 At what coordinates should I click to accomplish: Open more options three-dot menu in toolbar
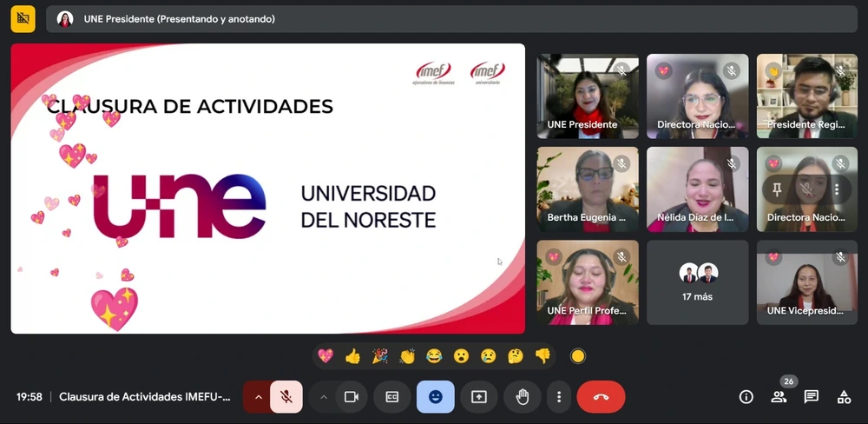pos(559,397)
